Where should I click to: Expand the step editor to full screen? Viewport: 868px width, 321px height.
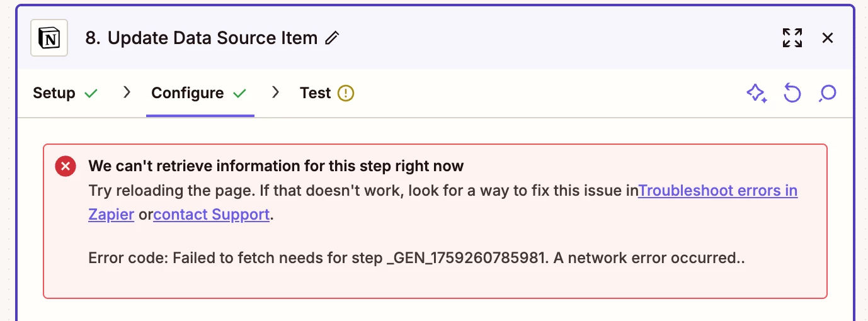click(792, 38)
